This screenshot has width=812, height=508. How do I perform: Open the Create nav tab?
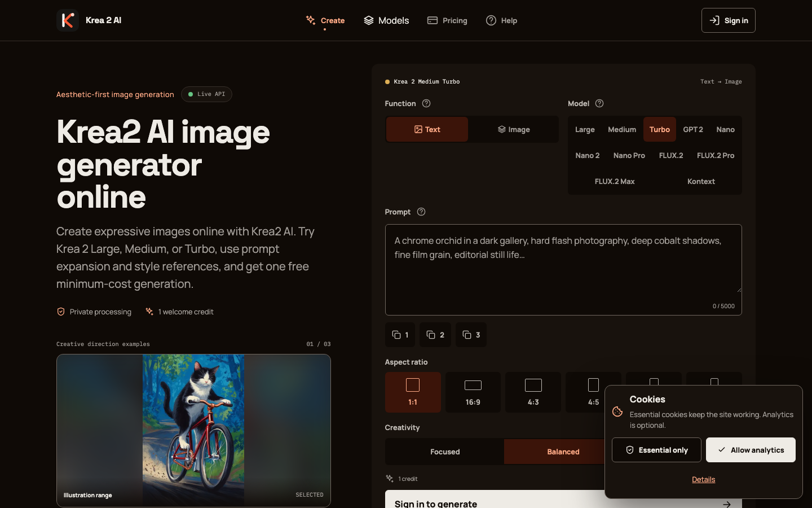click(325, 20)
